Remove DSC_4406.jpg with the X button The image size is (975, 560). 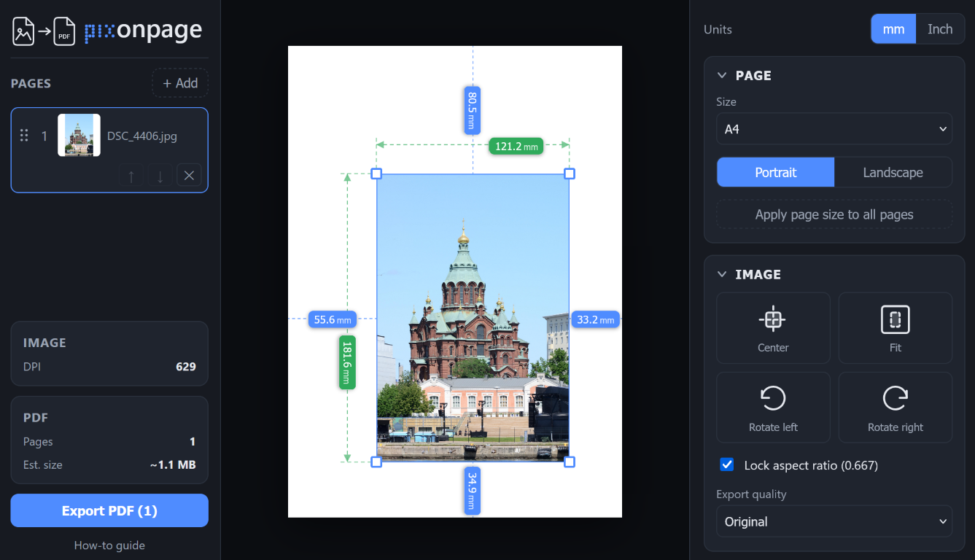click(189, 176)
